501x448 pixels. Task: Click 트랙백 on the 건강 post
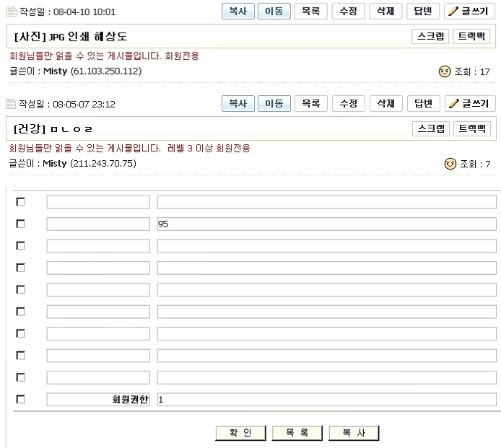point(472,128)
